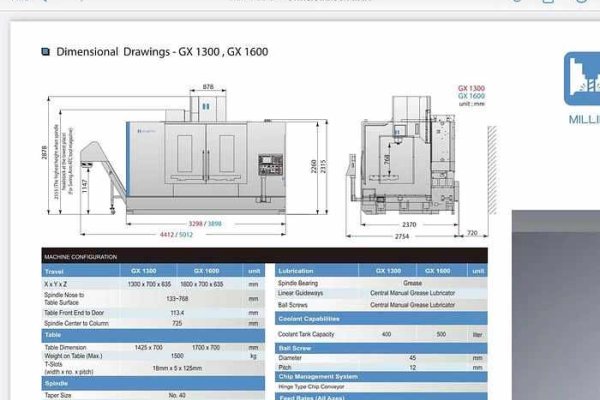
Task: Select the 1700 x 700 value
Action: click(206, 348)
